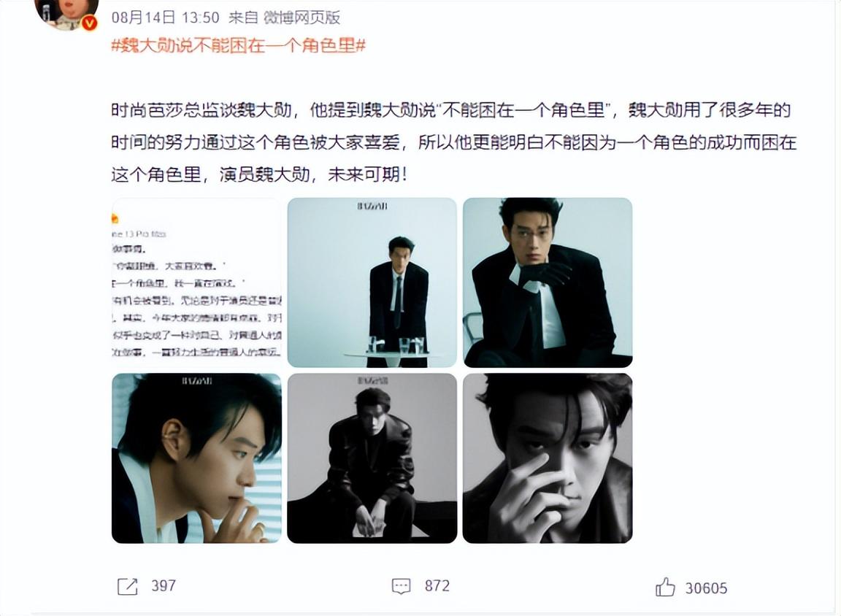The height and width of the screenshot is (616, 841).
Task: Open the side-profile color photo thumbnail
Action: 196,458
